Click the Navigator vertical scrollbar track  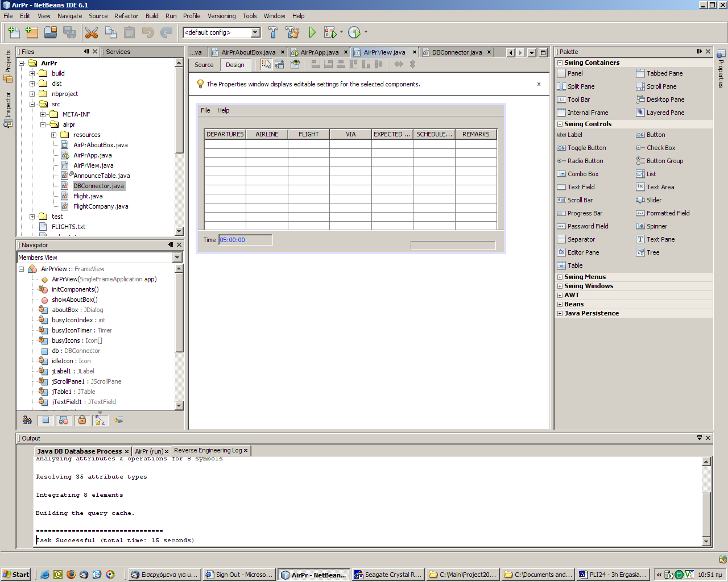(179, 336)
